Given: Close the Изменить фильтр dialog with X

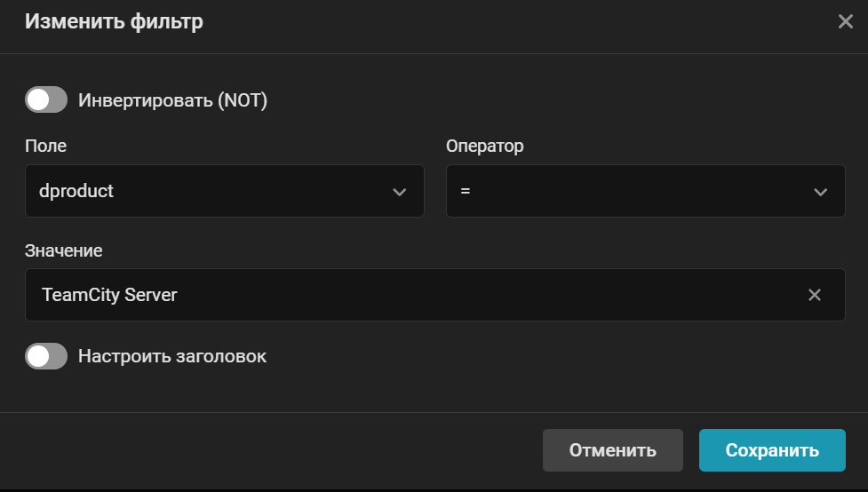Looking at the screenshot, I should pyautogui.click(x=845, y=22).
